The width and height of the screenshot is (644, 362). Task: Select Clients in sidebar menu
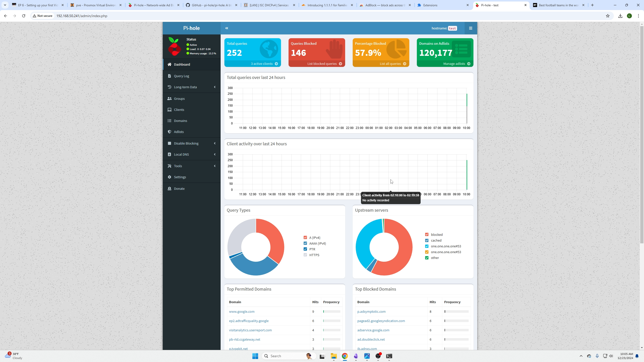click(x=179, y=110)
